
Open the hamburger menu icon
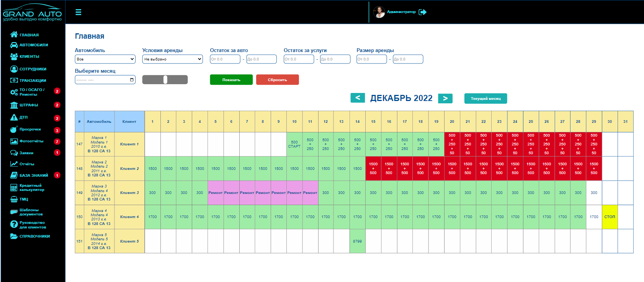78,12
